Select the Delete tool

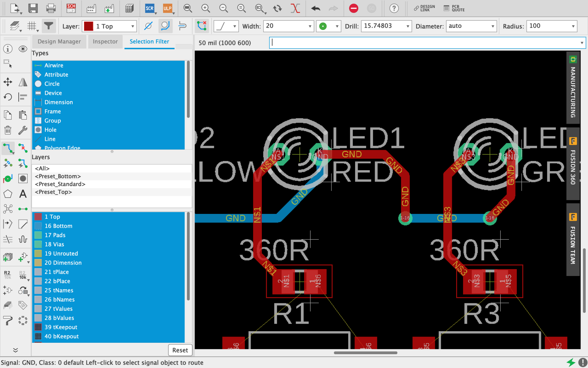pyautogui.click(x=8, y=130)
